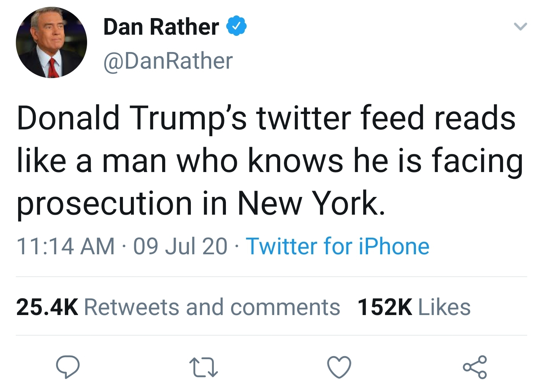Image resolution: width=543 pixels, height=392 pixels.
Task: Click the 25.4K retweet count number
Action: coord(47,307)
